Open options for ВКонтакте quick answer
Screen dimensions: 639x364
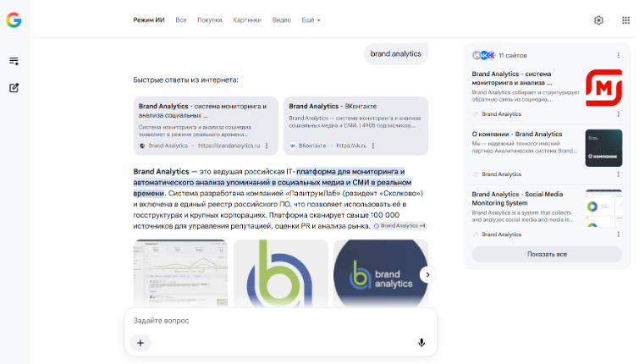(373, 146)
